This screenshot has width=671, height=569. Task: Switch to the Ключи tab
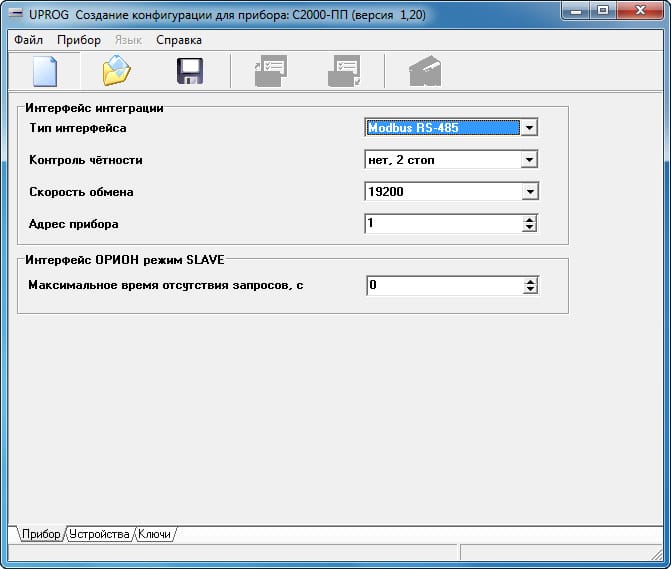tap(154, 534)
